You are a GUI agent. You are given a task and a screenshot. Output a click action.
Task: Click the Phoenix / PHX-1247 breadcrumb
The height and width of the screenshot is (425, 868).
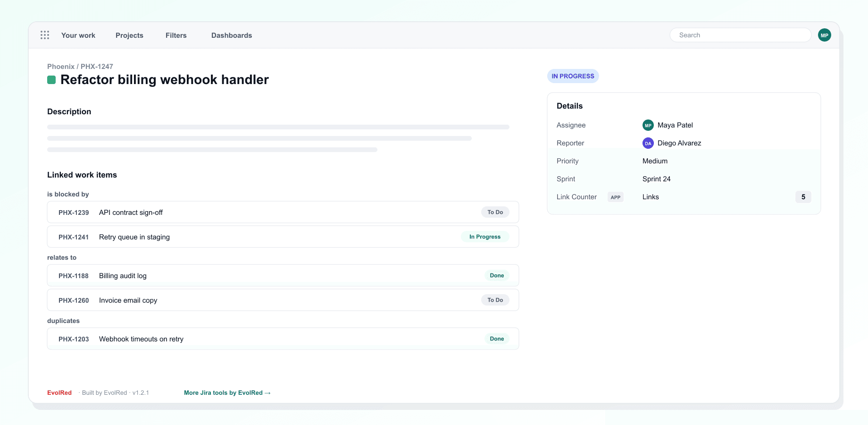pyautogui.click(x=80, y=67)
